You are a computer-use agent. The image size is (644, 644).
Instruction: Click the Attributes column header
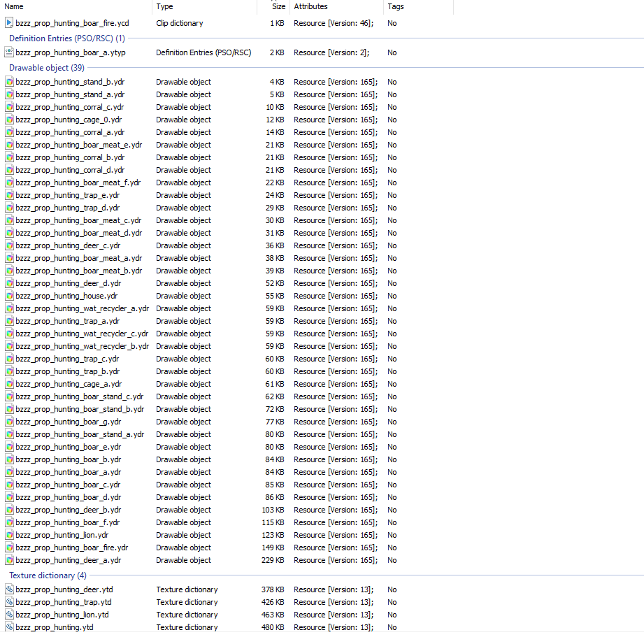[x=336, y=6]
